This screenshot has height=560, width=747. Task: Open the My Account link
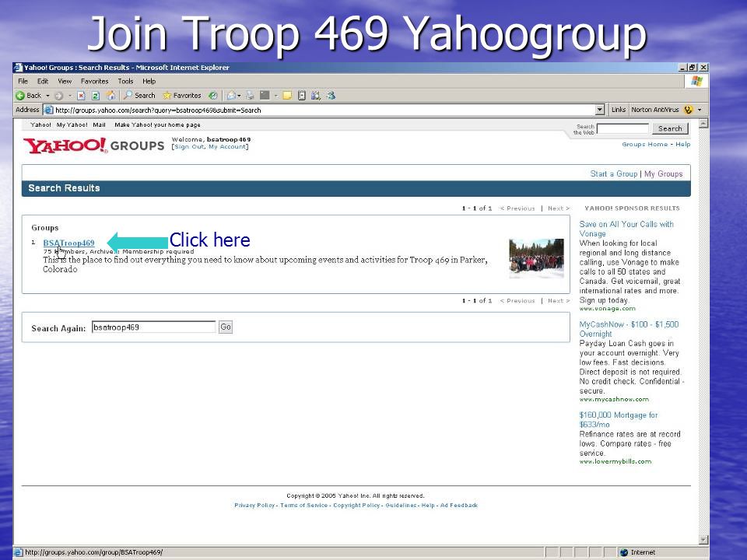click(x=226, y=147)
